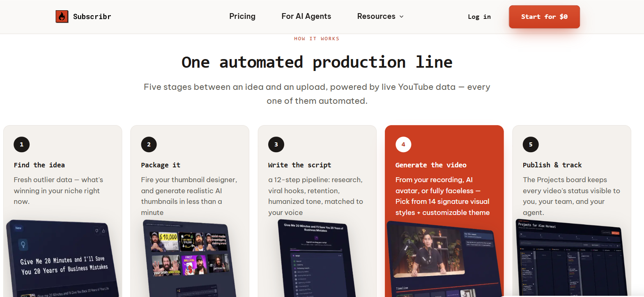Open the Pricing page
Screen dimensions: 644x297
coord(242,16)
